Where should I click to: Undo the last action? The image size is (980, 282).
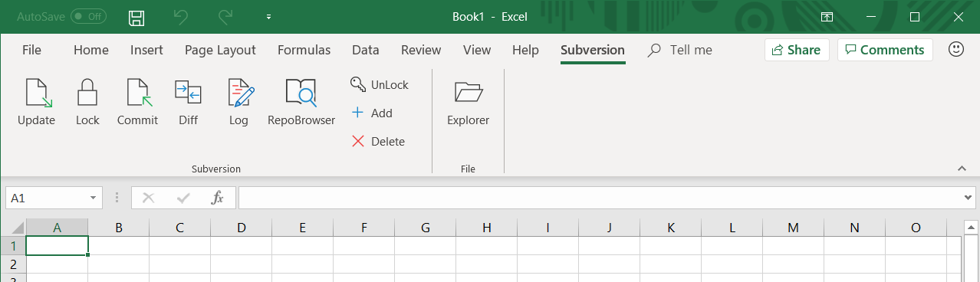pyautogui.click(x=181, y=17)
